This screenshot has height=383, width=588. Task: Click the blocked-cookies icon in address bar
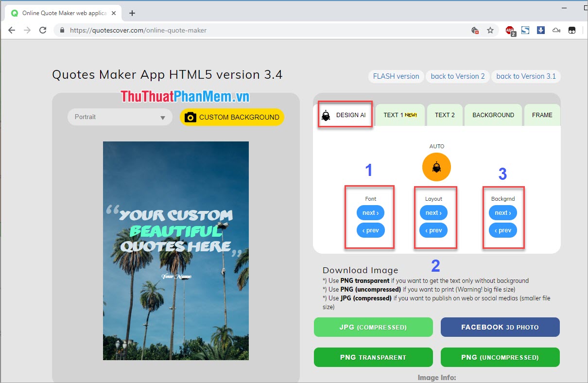coord(475,30)
